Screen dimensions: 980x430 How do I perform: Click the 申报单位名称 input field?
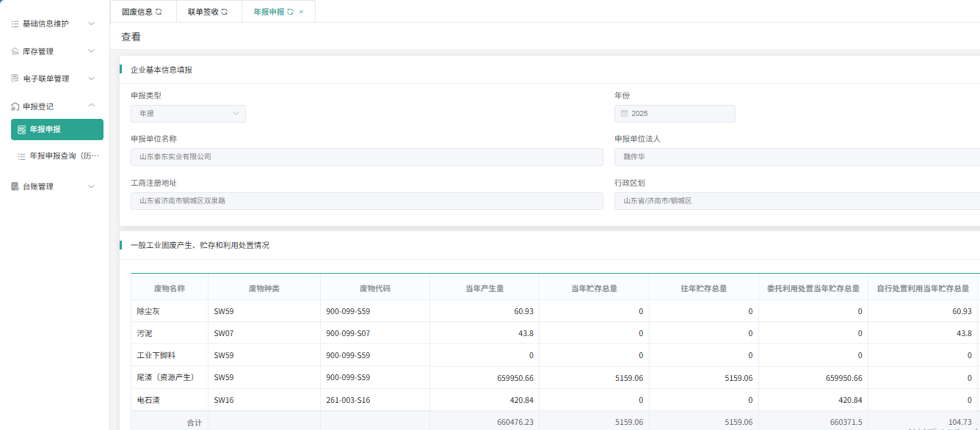(x=366, y=157)
